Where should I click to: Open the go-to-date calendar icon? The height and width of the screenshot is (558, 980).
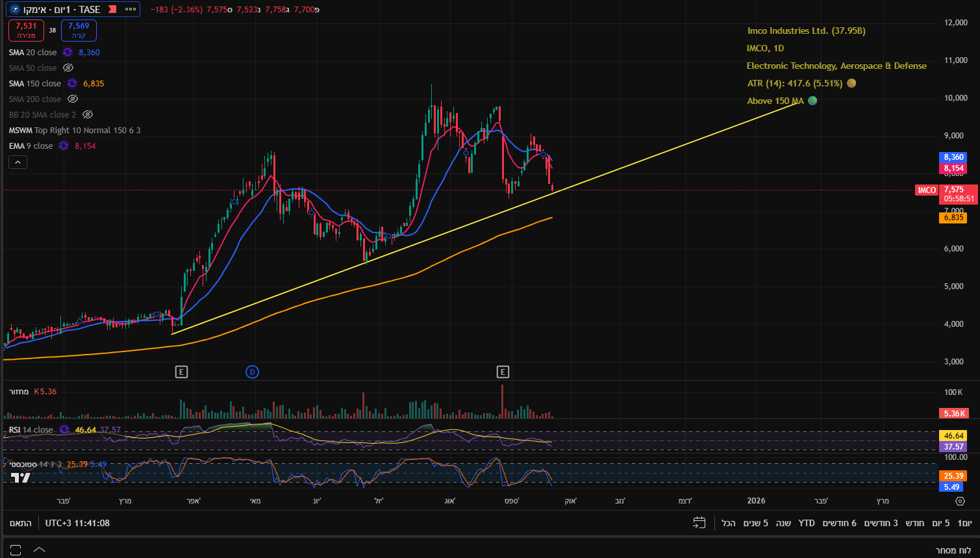699,523
